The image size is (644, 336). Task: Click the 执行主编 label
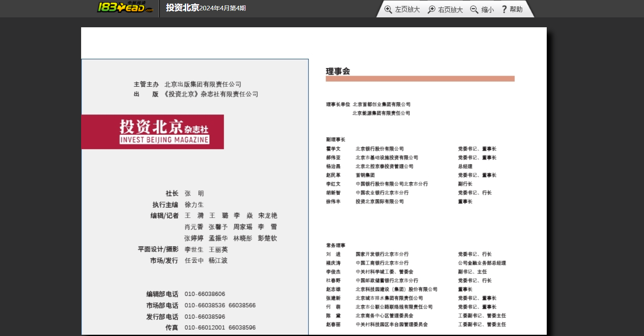166,205
